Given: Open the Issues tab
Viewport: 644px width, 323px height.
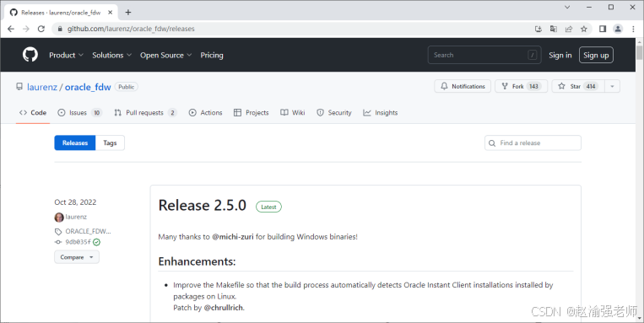Looking at the screenshot, I should click(79, 112).
